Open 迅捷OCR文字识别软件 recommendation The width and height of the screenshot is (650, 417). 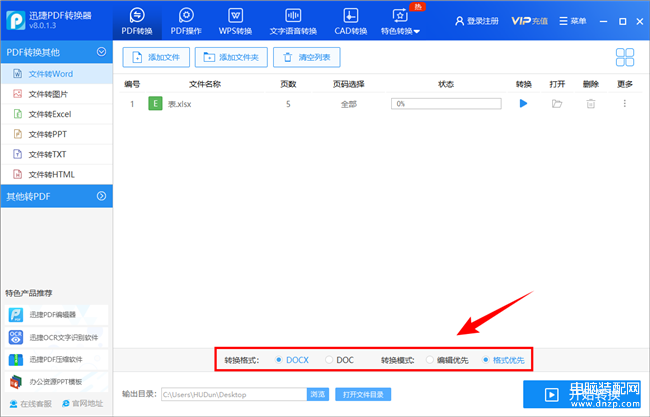56,337
